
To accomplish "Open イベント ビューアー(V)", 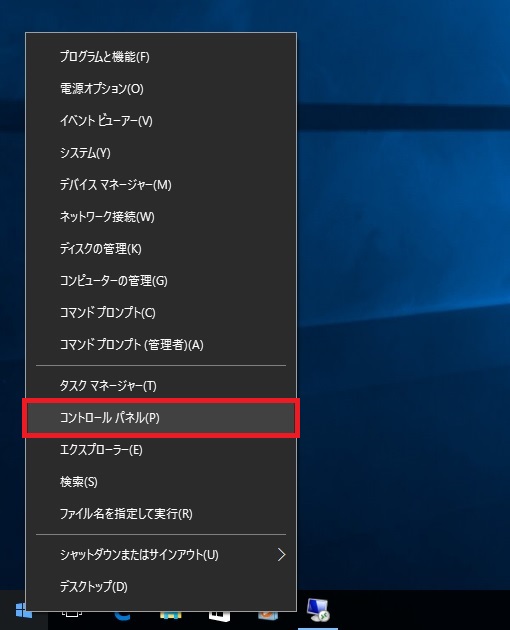I will [161, 121].
